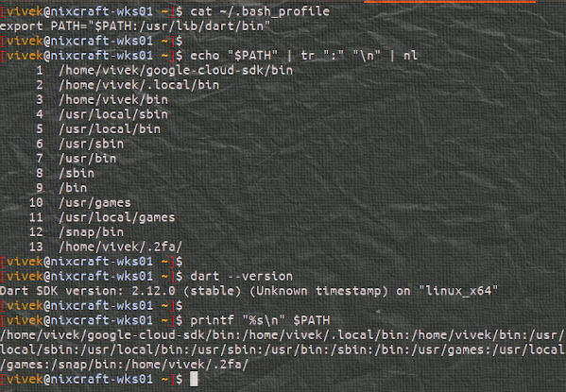Click the printf "%s\n" $PATH command
The image size is (566, 392).
tap(260, 320)
